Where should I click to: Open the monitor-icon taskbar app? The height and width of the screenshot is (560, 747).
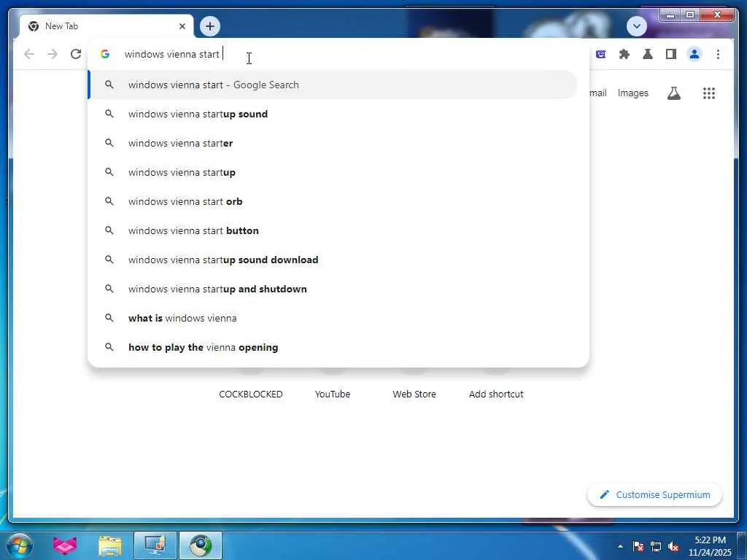click(x=155, y=545)
